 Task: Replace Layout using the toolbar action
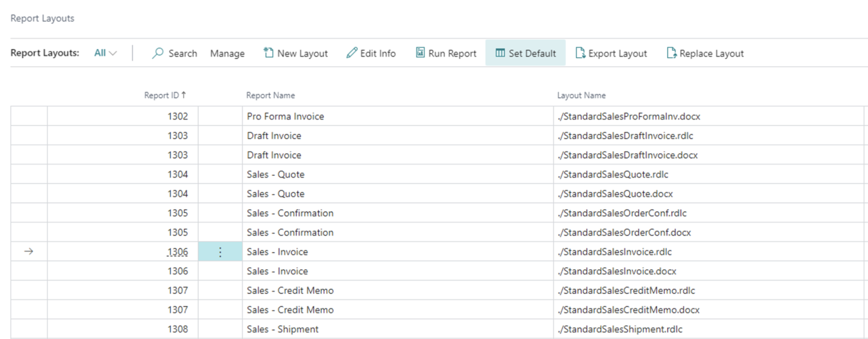click(705, 53)
